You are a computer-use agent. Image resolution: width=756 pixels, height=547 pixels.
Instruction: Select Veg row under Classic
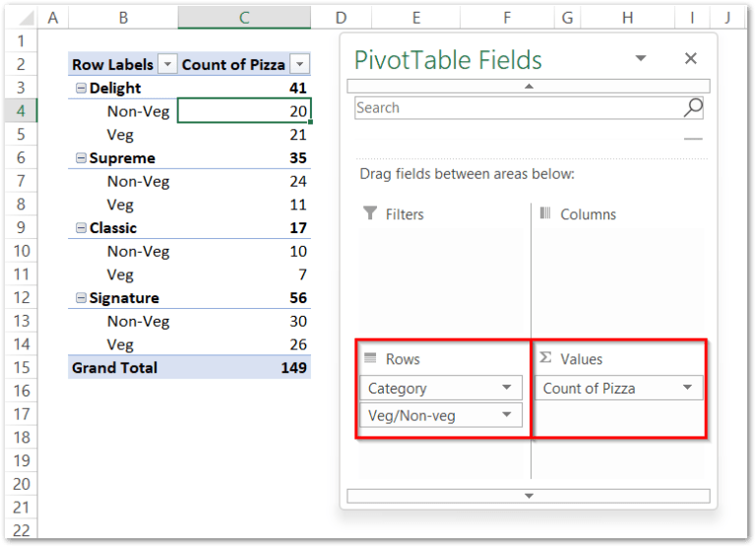tap(123, 274)
